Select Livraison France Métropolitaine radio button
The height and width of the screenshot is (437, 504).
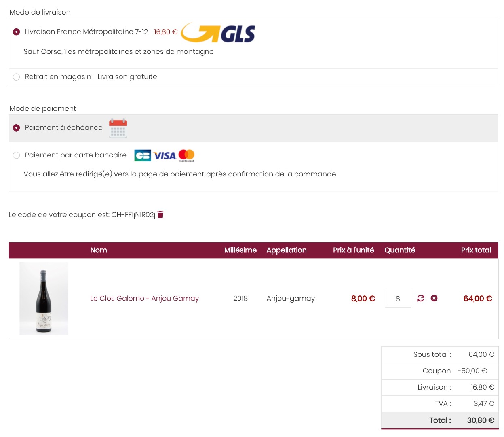tap(16, 32)
